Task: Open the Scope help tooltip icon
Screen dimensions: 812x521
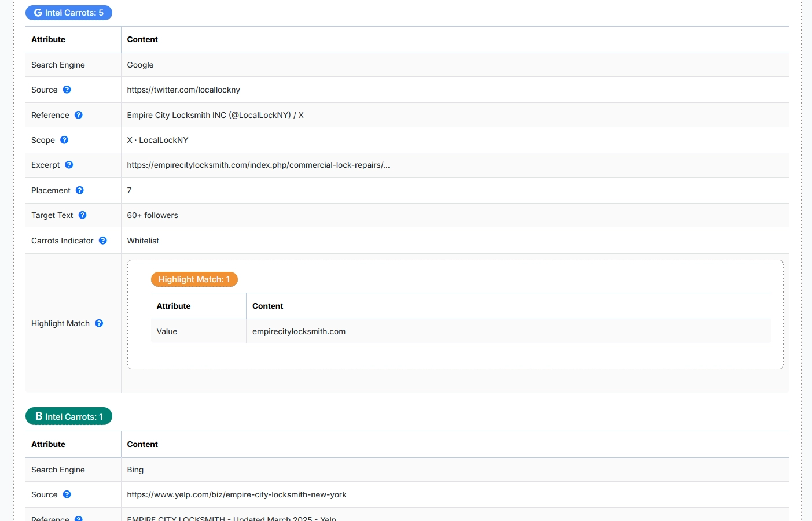Action: 64,140
